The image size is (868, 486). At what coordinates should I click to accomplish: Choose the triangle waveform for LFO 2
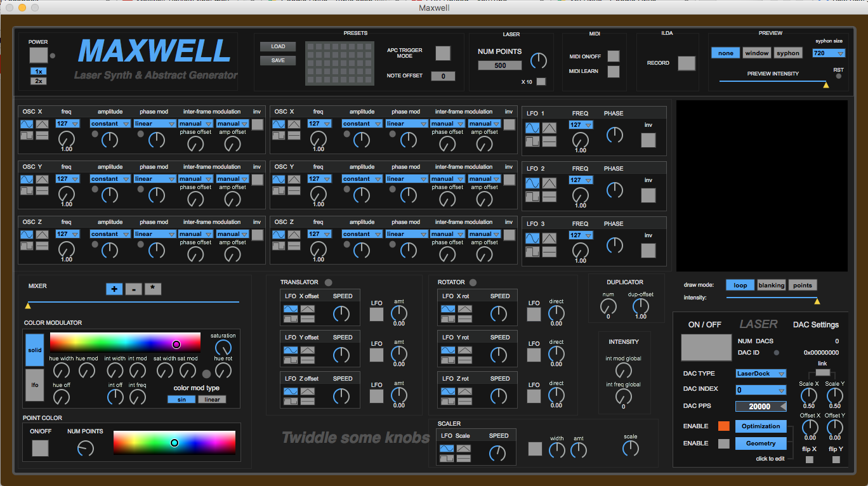click(x=549, y=183)
